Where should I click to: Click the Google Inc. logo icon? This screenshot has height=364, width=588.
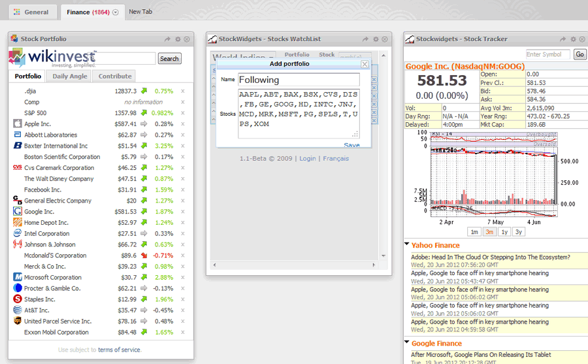18,211
